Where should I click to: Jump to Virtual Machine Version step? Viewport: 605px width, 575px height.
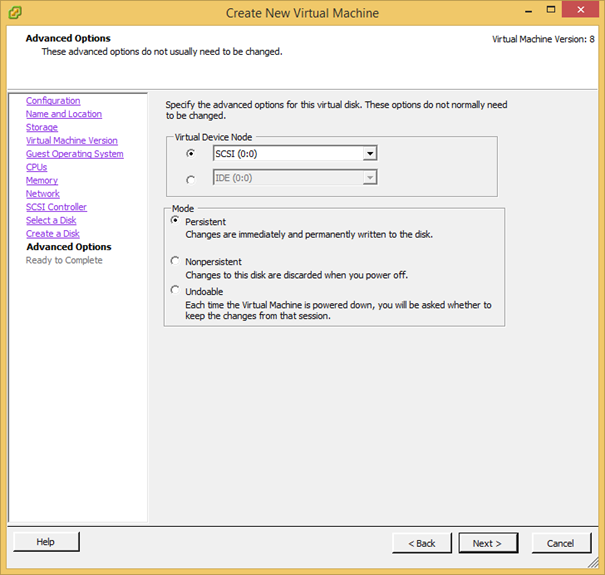(72, 140)
